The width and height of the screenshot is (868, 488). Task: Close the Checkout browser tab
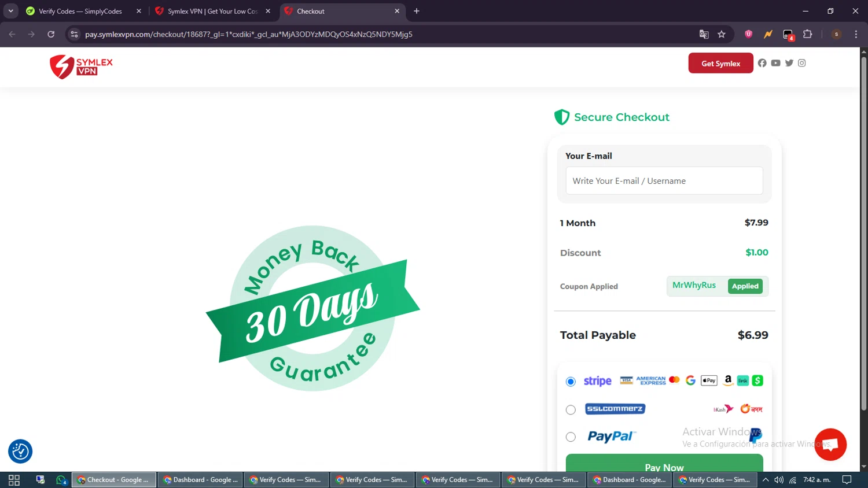point(397,11)
